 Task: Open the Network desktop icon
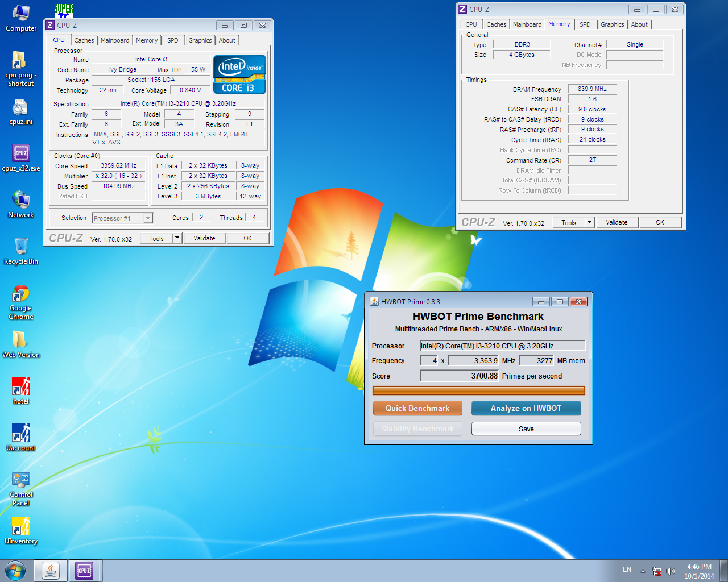pos(21,205)
